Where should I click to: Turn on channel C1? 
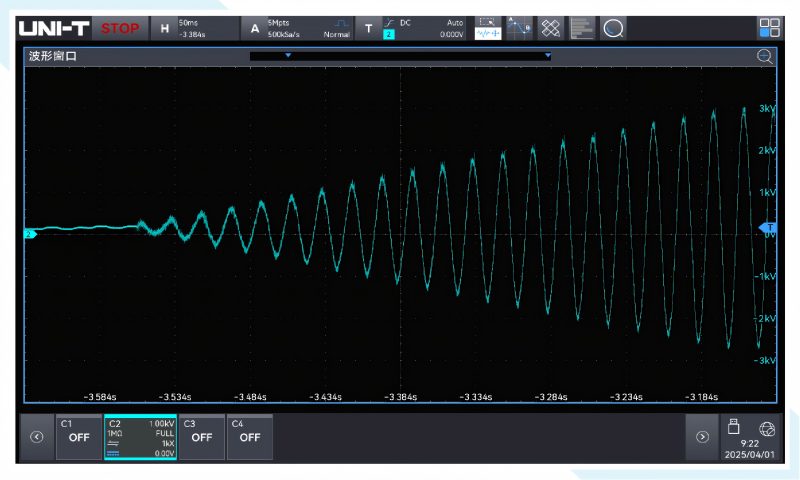pos(79,437)
